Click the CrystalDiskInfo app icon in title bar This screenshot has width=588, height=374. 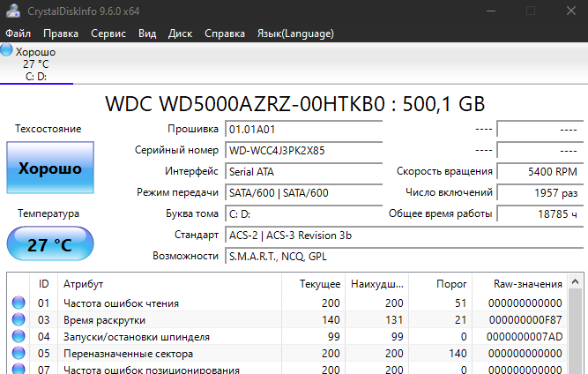click(13, 11)
